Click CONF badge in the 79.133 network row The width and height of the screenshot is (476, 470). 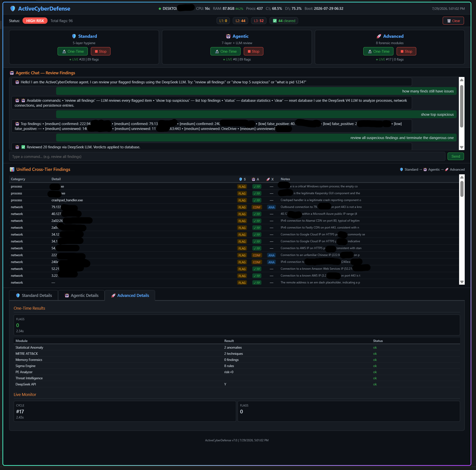[257, 207]
